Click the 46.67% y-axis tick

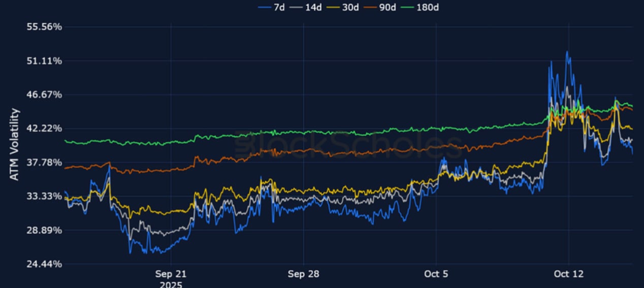(x=44, y=94)
